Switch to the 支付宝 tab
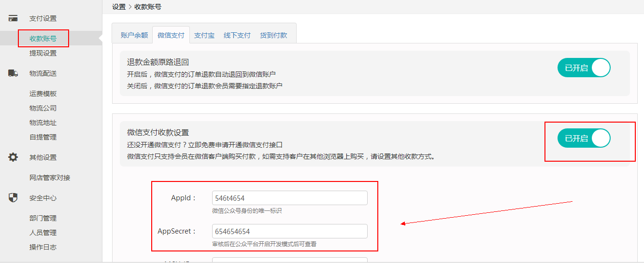Screen dimensions: 644x264 [204, 35]
